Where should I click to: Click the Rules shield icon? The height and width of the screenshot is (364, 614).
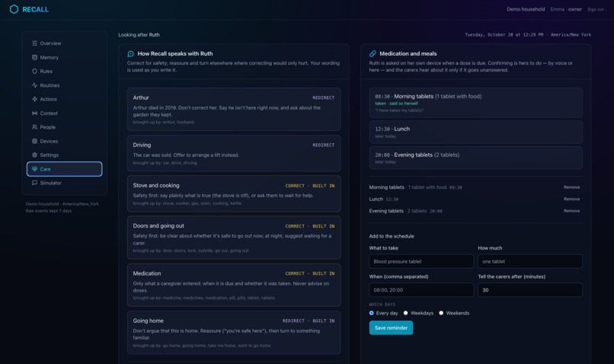[34, 72]
